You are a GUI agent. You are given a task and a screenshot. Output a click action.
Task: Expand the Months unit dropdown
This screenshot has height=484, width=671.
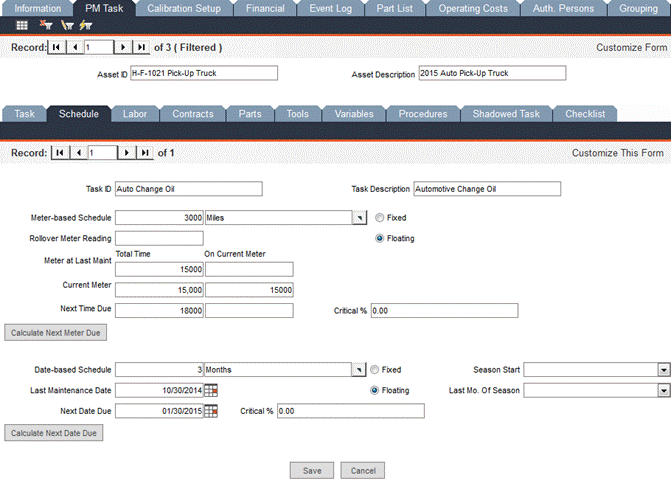click(x=358, y=369)
